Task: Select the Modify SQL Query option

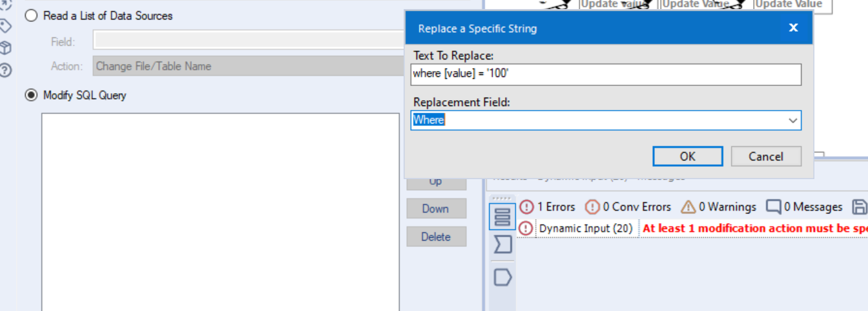Action: pos(31,95)
